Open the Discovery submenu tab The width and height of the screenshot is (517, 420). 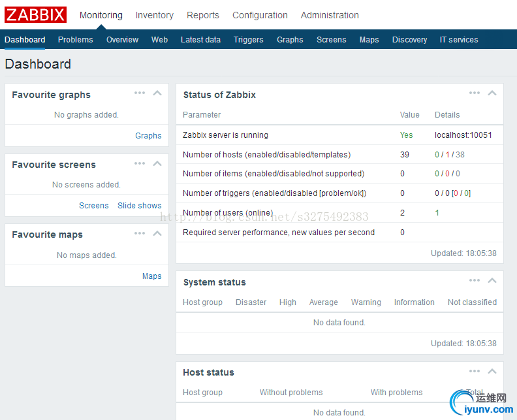(409, 40)
